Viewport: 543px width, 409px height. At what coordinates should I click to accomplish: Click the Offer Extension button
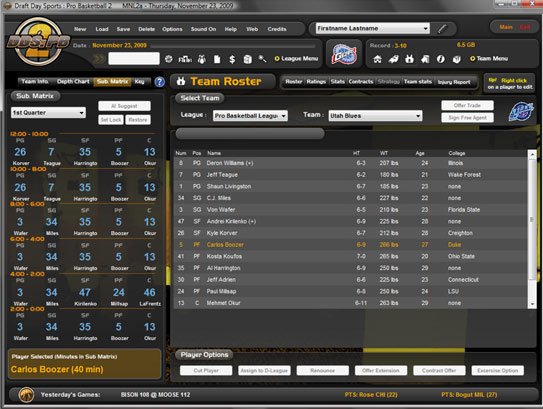[x=381, y=371]
